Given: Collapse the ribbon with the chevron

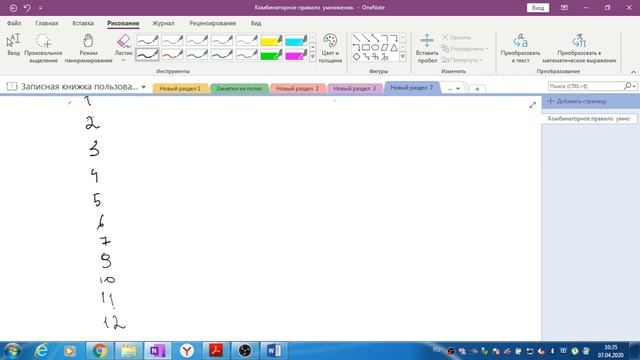Looking at the screenshot, I should coord(633,72).
